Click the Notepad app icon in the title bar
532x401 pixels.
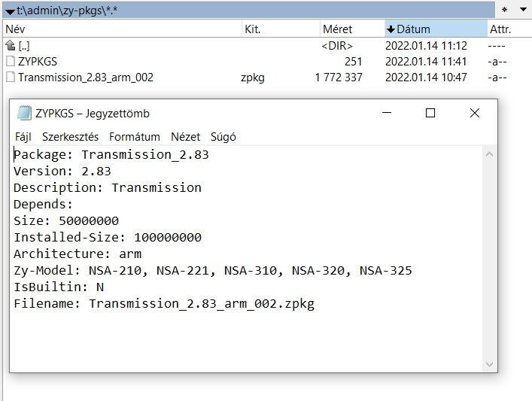tap(24, 113)
